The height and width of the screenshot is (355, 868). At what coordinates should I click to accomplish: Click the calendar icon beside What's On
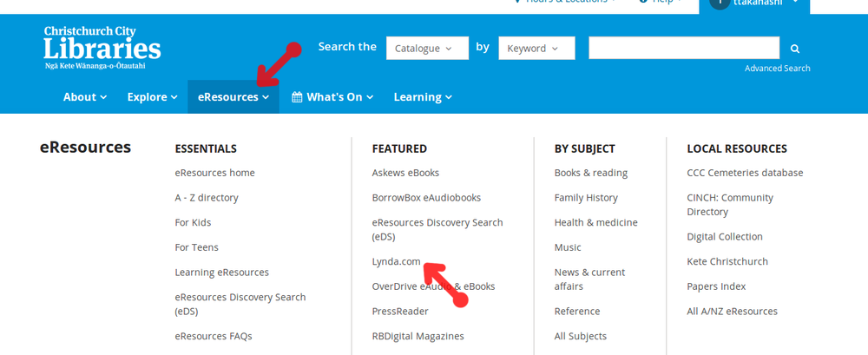297,97
